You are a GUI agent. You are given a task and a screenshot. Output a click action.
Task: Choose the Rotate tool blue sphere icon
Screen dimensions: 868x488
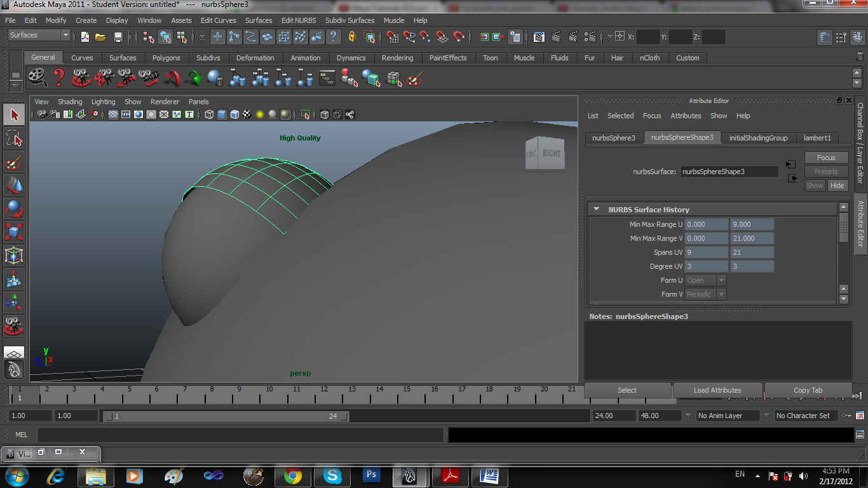pos(14,208)
